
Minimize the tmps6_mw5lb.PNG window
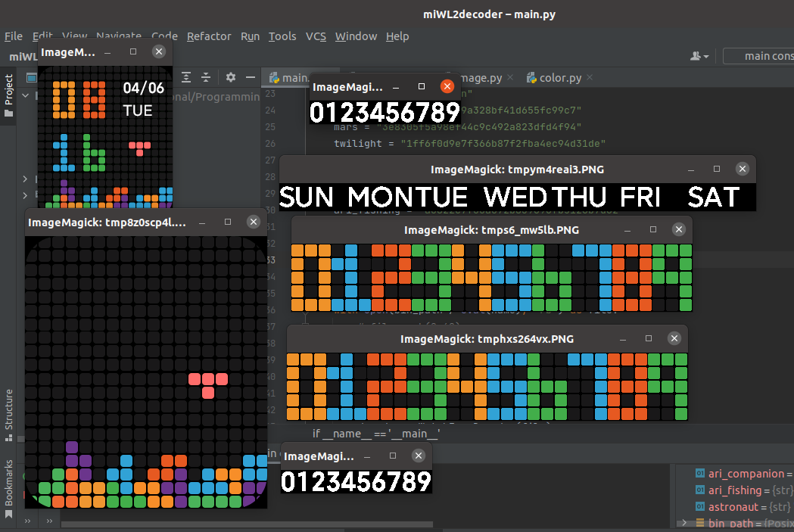(627, 230)
